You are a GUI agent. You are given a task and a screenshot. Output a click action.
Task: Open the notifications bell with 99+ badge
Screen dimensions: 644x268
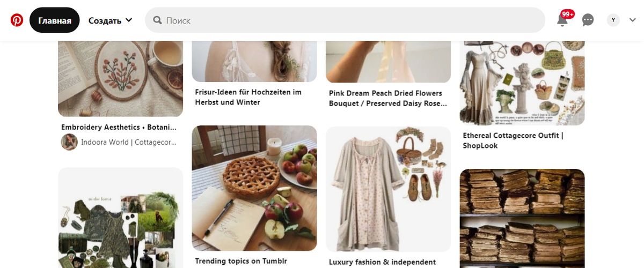[x=562, y=20]
